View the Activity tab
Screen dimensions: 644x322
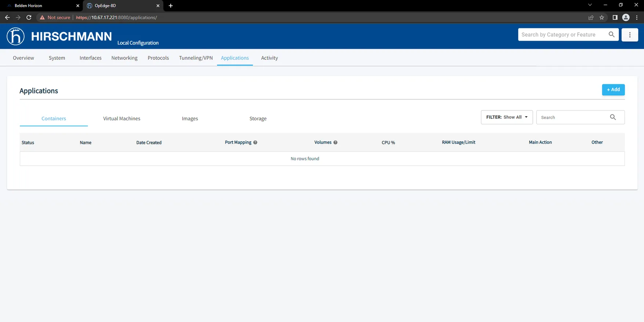pyautogui.click(x=269, y=58)
